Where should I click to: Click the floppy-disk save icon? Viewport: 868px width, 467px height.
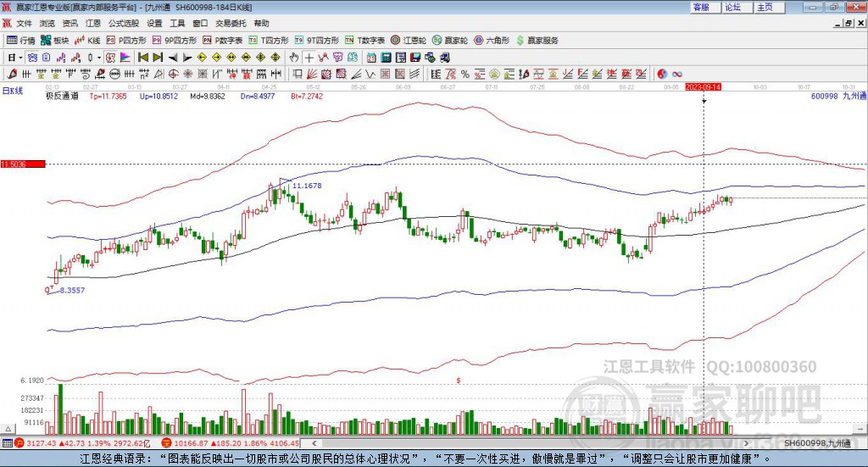[x=415, y=57]
